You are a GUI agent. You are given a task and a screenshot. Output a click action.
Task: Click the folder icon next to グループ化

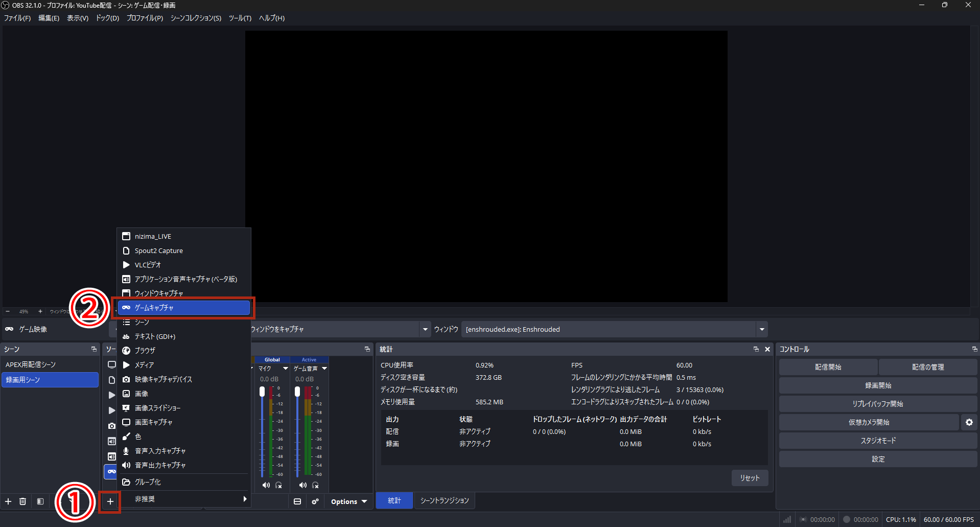click(126, 482)
